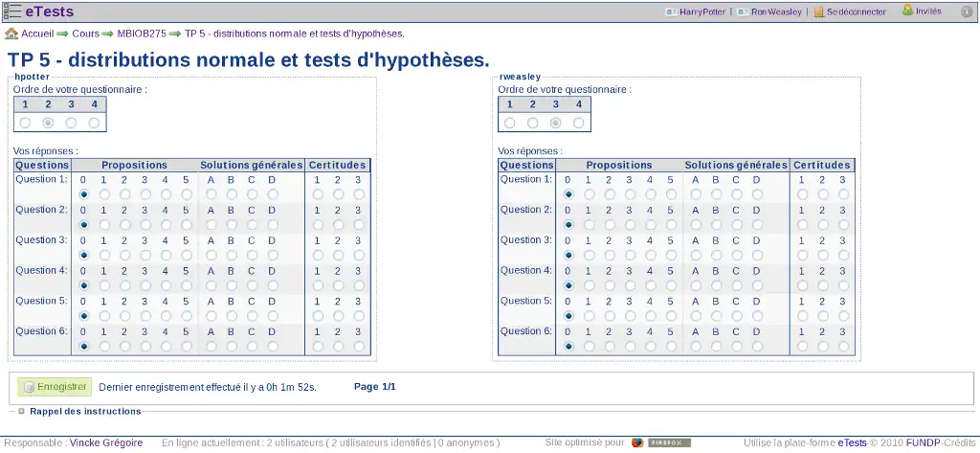The height and width of the screenshot is (453, 980).
Task: Click the Enregistrer save button
Action: point(55,387)
